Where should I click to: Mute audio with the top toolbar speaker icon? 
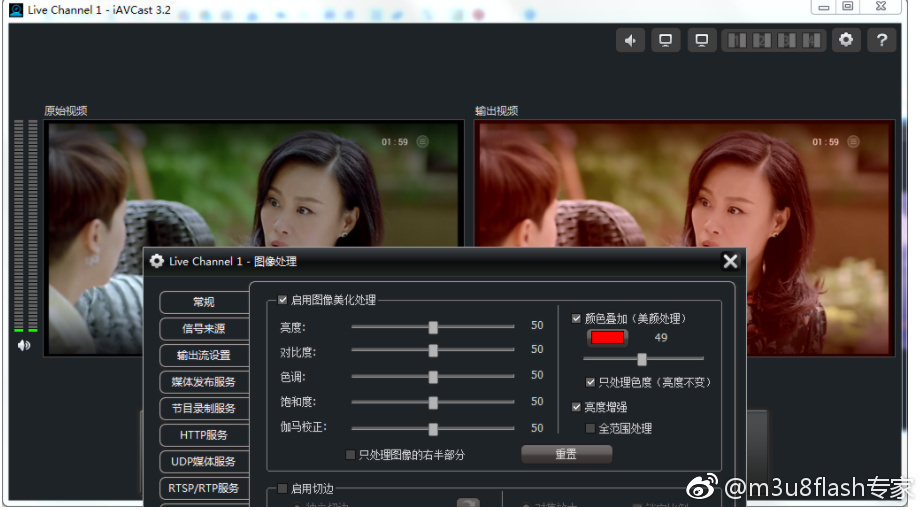click(x=630, y=40)
